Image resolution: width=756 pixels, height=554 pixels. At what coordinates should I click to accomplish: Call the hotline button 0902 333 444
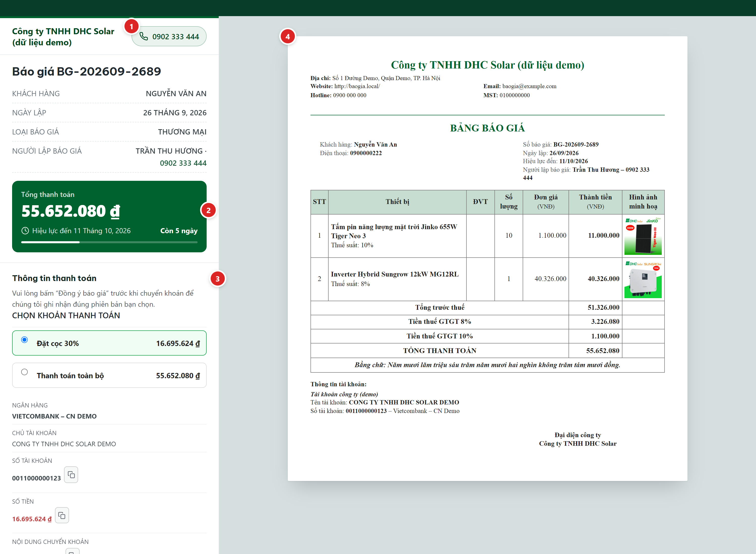(169, 37)
